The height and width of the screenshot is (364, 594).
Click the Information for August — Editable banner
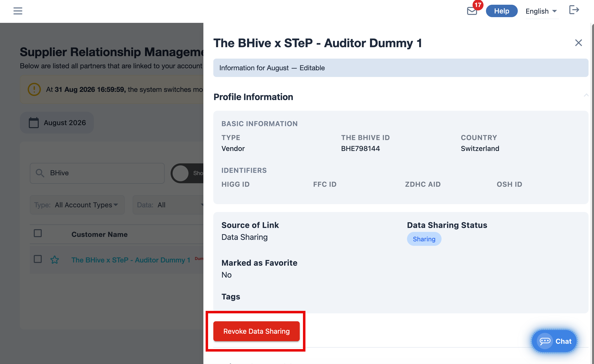(401, 68)
